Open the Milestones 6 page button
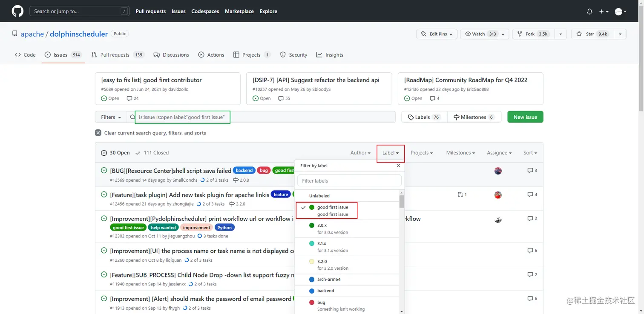 click(474, 117)
